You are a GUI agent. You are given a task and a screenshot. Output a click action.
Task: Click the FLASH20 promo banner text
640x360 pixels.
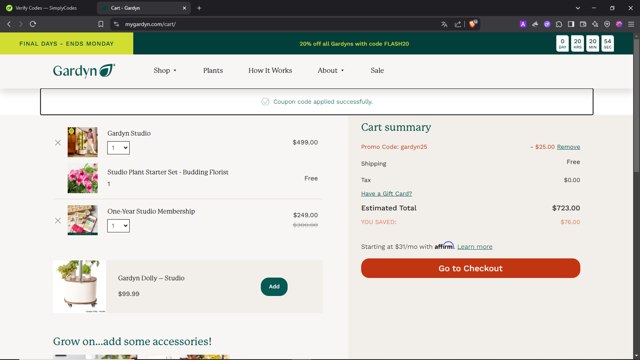click(354, 44)
